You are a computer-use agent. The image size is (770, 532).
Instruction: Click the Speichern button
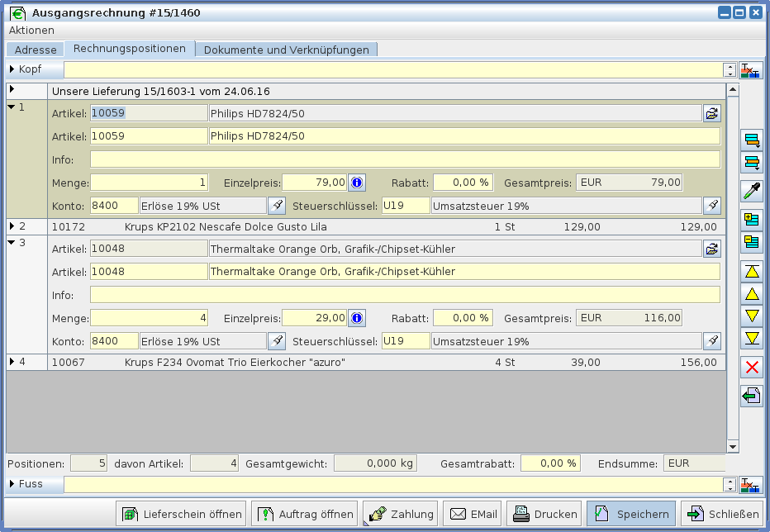click(631, 514)
